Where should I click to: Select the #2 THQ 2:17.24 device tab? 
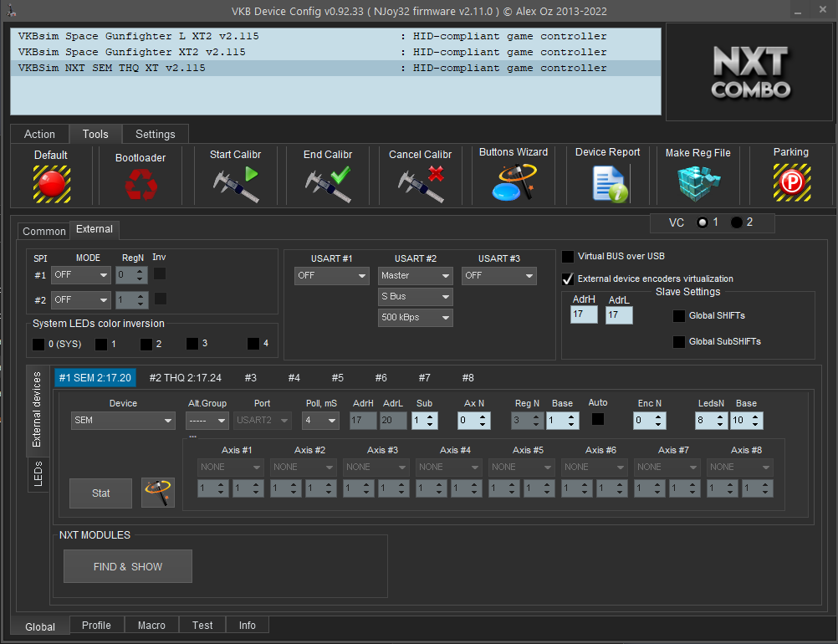[186, 378]
